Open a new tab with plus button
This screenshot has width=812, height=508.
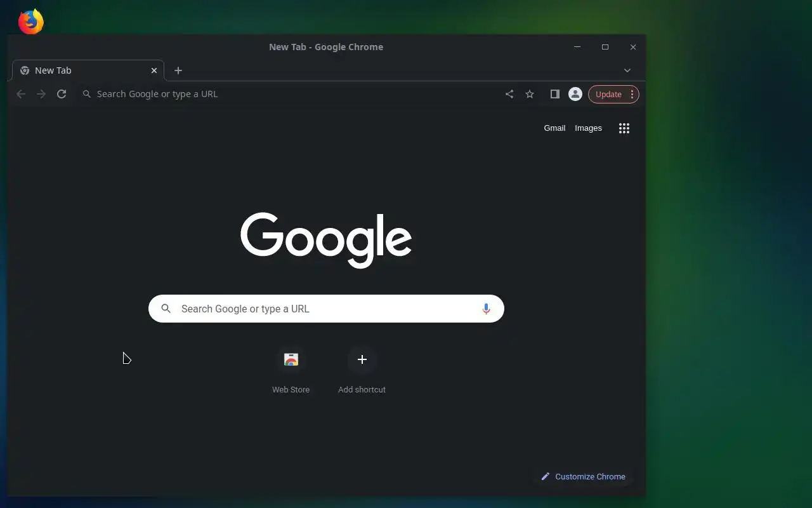(x=178, y=70)
